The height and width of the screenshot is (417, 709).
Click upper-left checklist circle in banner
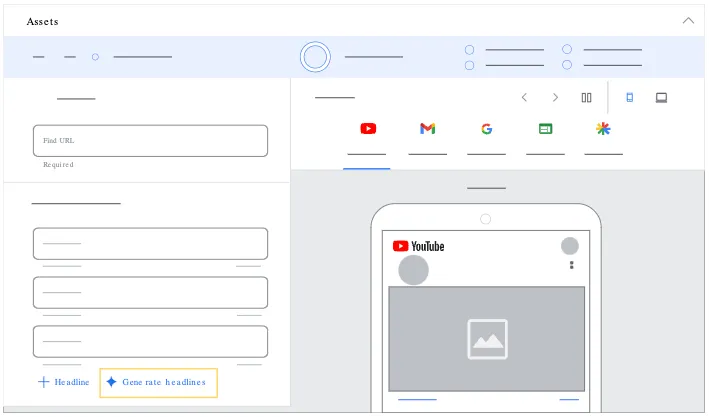(x=470, y=50)
